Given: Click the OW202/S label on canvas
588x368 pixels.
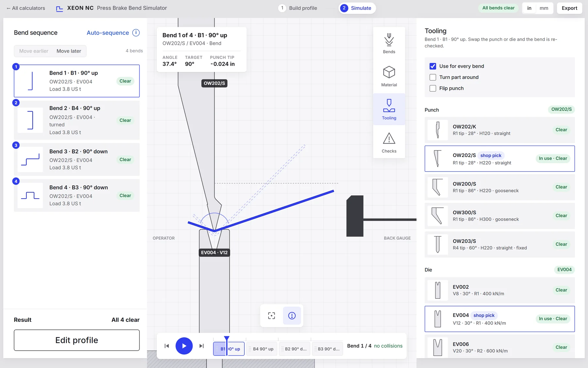Looking at the screenshot, I should tap(214, 83).
